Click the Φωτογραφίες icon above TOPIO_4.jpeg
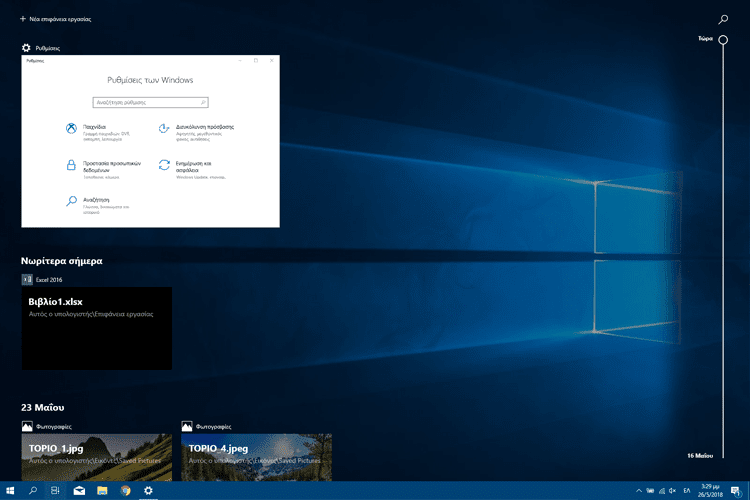The image size is (750, 500). tap(187, 426)
